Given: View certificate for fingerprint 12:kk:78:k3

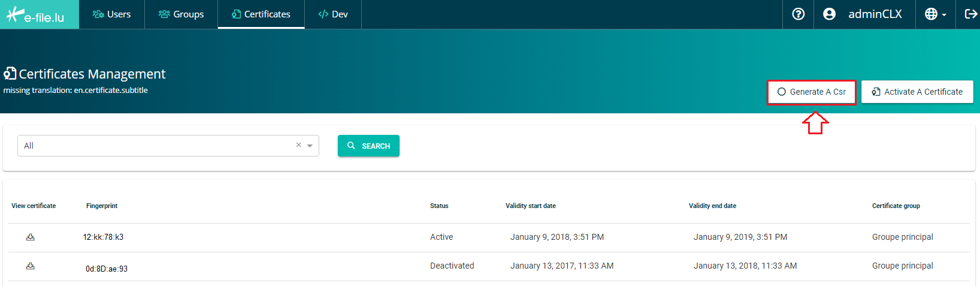Looking at the screenshot, I should [x=31, y=237].
